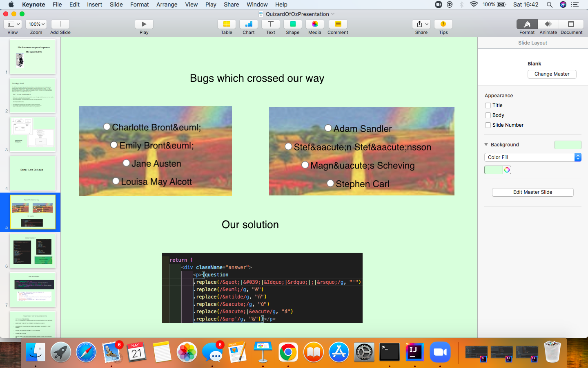This screenshot has width=588, height=368.
Task: Open the Color Fill dropdown
Action: click(533, 157)
